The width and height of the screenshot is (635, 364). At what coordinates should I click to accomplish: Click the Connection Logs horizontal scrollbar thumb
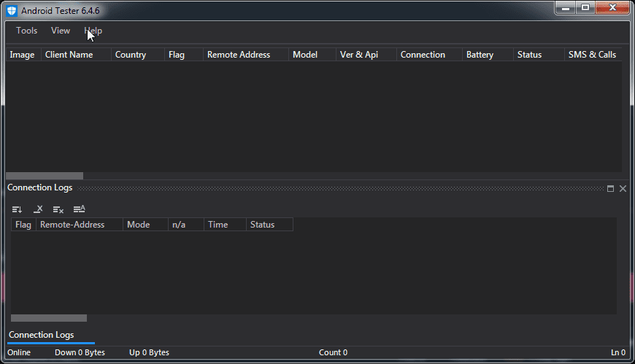[x=49, y=318]
